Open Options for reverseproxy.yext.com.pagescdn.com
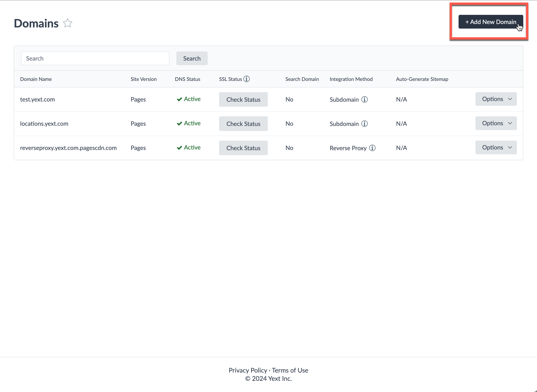 tap(496, 147)
